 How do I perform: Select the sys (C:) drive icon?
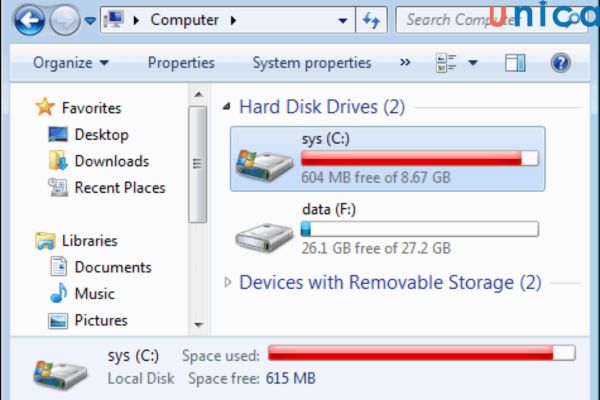tap(264, 159)
